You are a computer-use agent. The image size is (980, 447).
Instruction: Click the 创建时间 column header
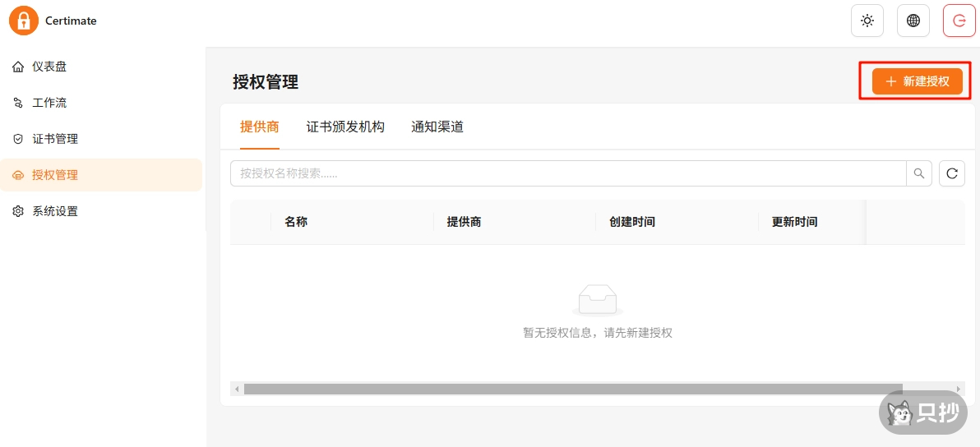[632, 222]
